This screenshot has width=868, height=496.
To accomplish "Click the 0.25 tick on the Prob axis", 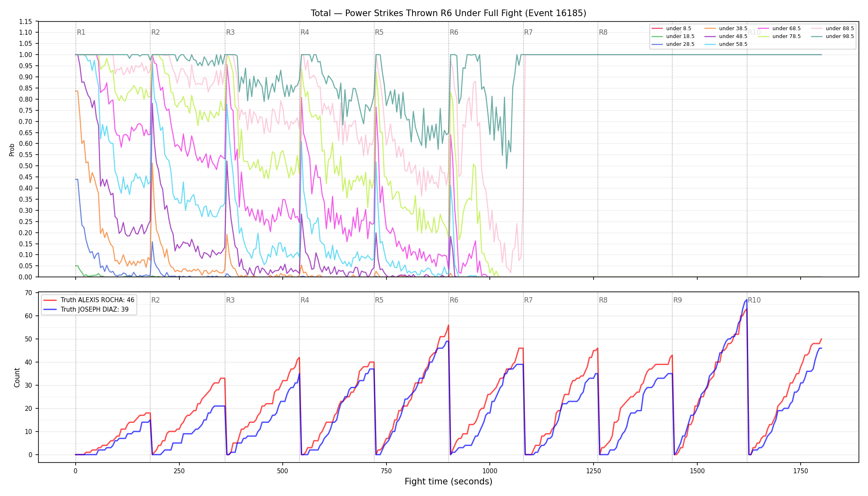I will 25,222.
